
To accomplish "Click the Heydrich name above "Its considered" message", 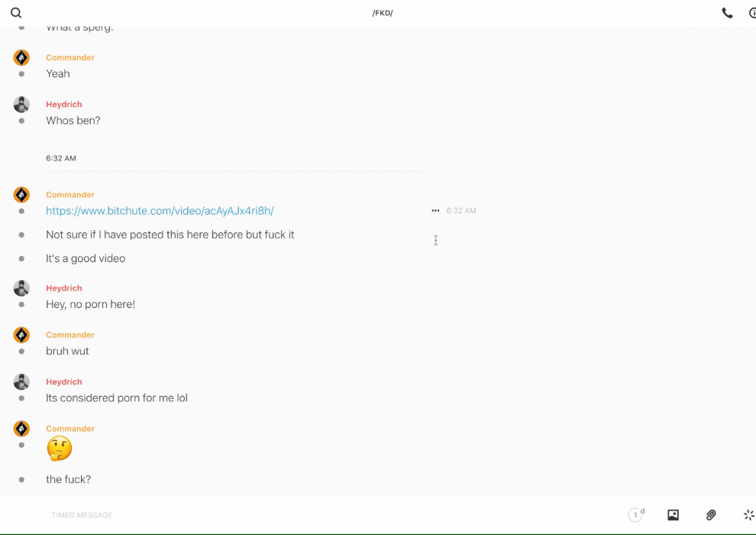I will [64, 381].
